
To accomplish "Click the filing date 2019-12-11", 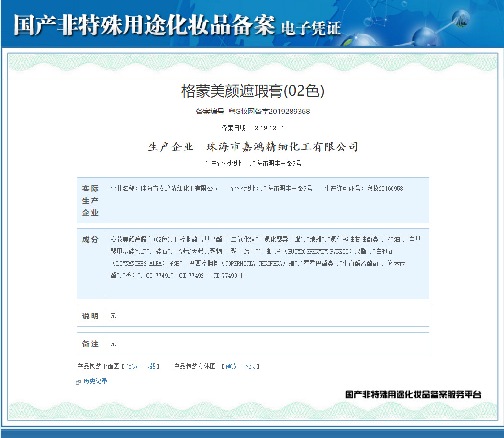I will (x=269, y=128).
